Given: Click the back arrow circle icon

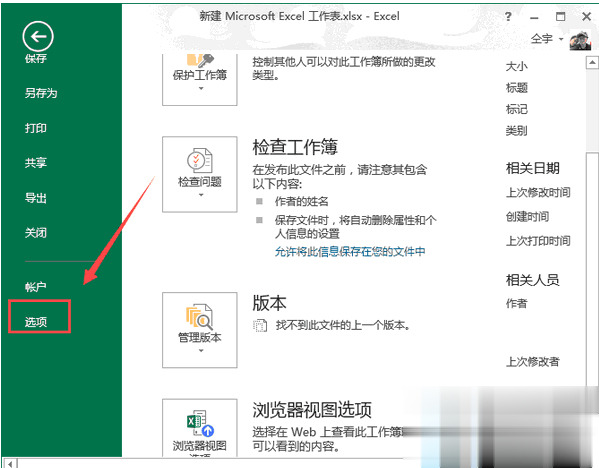Looking at the screenshot, I should coord(38,36).
